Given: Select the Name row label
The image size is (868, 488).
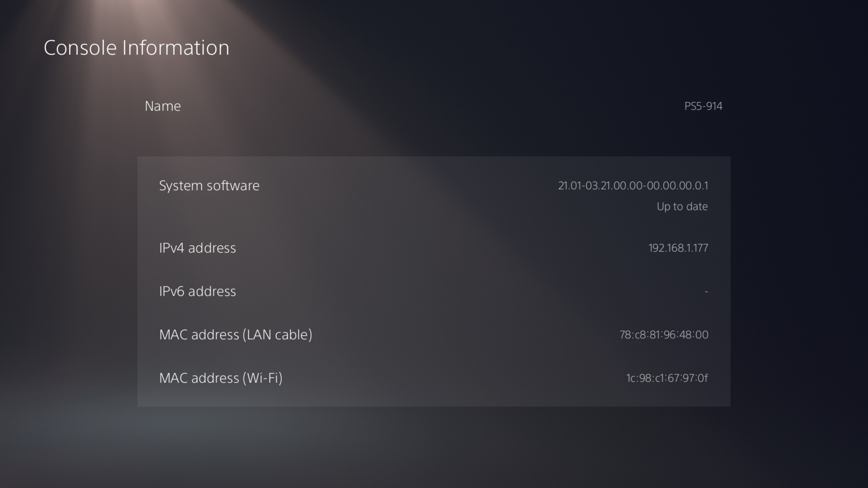Looking at the screenshot, I should [x=163, y=106].
